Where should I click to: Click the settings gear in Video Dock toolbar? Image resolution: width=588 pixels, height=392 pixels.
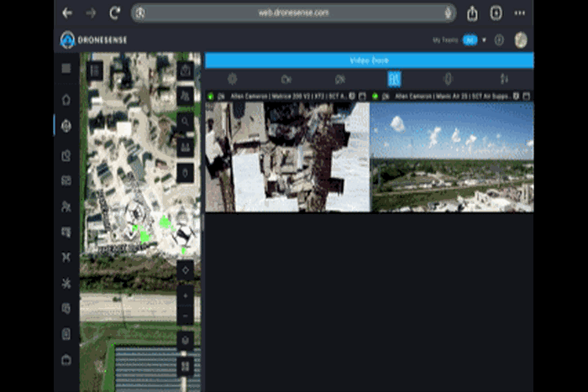click(x=233, y=79)
